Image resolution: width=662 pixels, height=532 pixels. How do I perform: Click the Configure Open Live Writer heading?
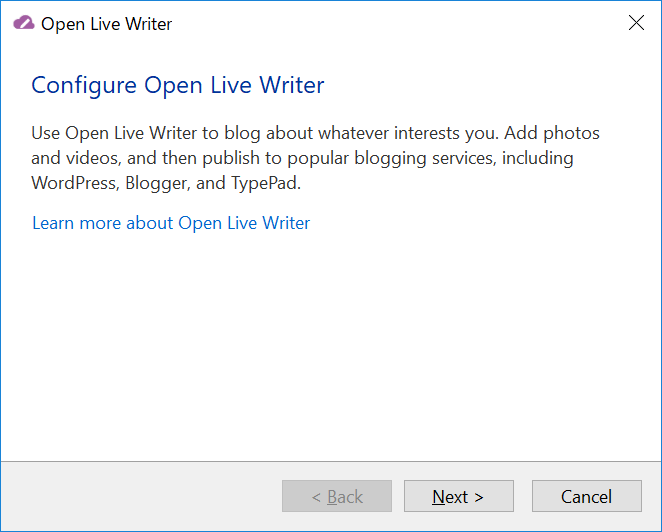[x=178, y=85]
